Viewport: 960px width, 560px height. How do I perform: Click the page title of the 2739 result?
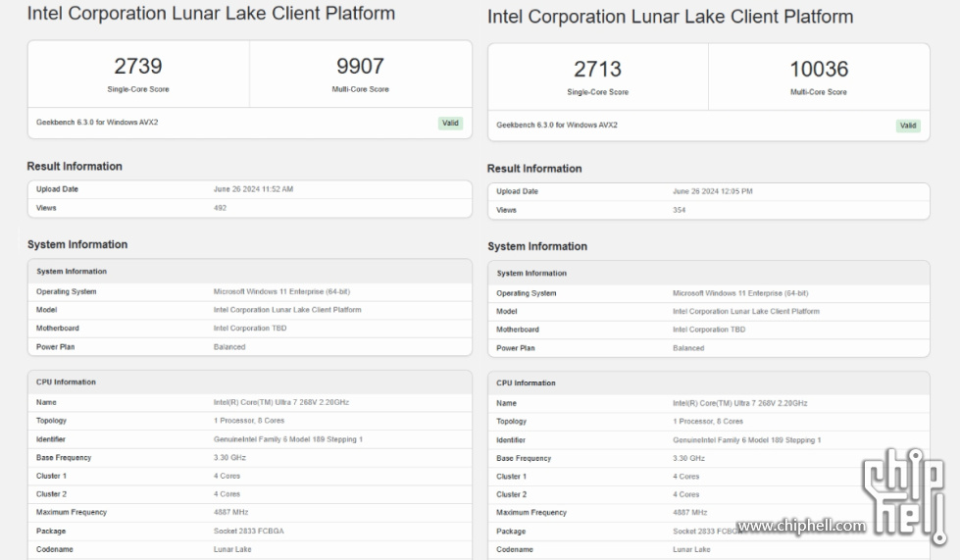click(211, 14)
